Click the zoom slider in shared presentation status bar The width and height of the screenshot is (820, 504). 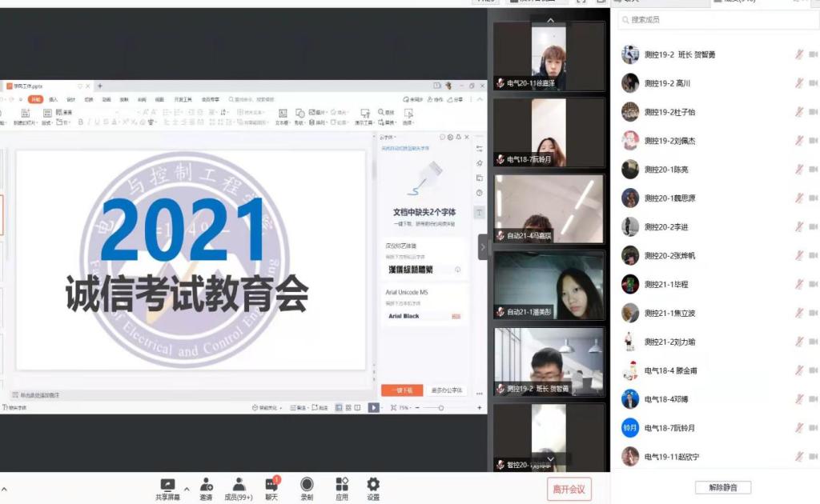point(440,408)
